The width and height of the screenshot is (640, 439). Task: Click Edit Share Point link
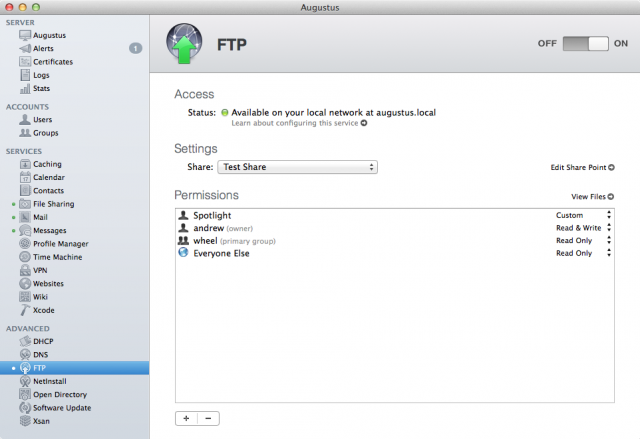(x=582, y=167)
